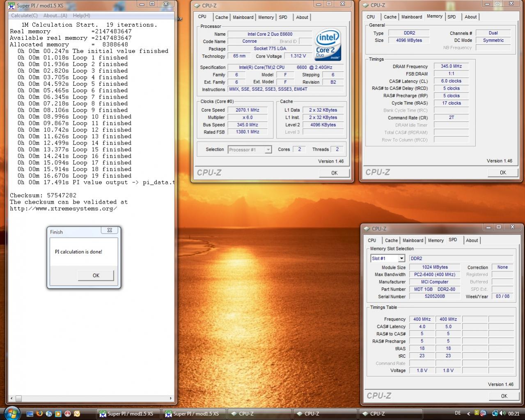Open Cache tab in the CPU-Z DRAM timings window
The image size is (525, 420).
click(x=390, y=17)
